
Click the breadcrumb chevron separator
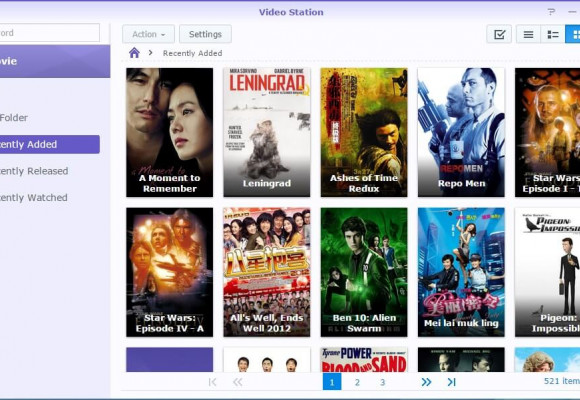click(151, 53)
